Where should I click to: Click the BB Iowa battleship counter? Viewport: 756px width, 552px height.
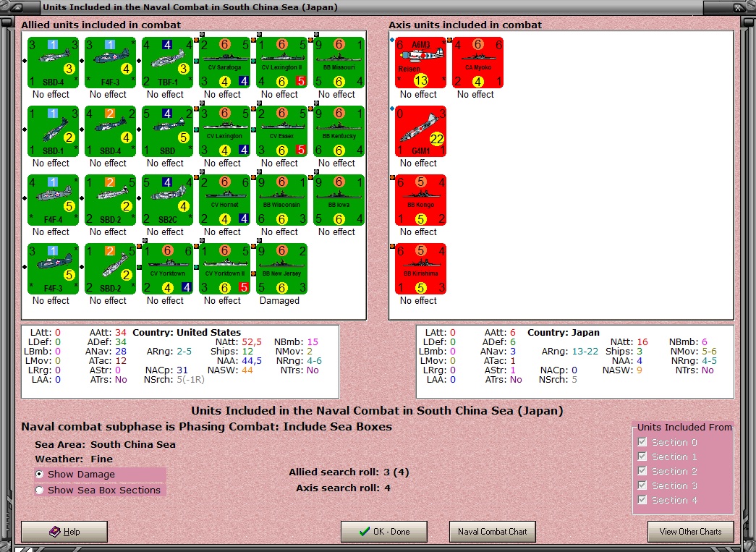click(x=339, y=200)
